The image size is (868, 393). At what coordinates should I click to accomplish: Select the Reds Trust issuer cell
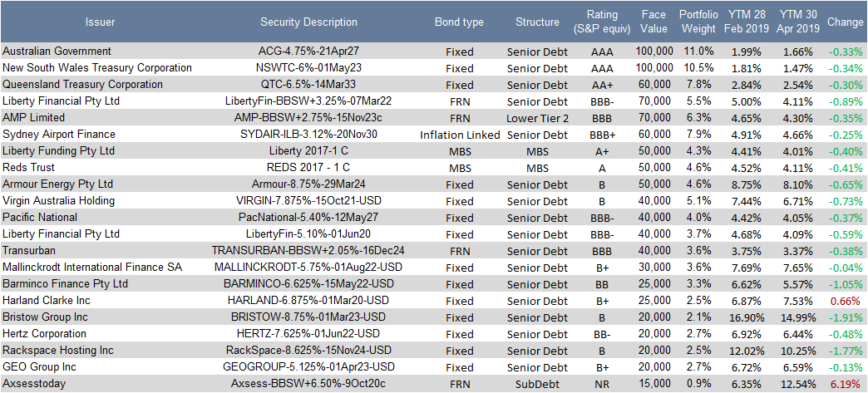[x=29, y=168]
